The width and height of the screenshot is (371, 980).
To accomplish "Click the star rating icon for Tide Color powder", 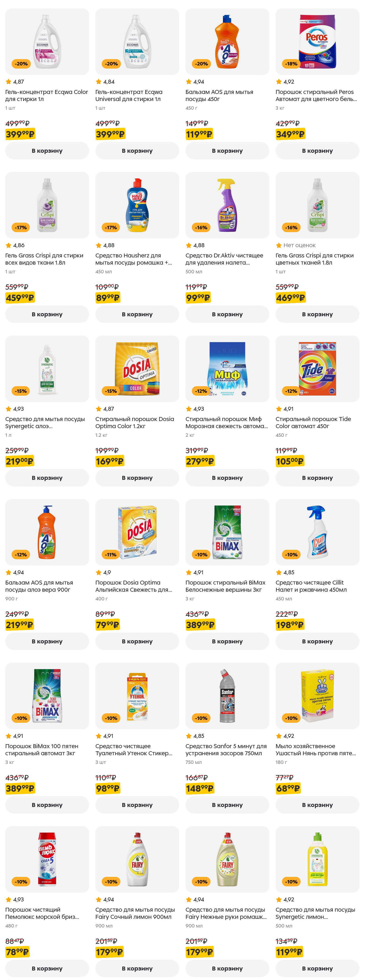I will (279, 409).
